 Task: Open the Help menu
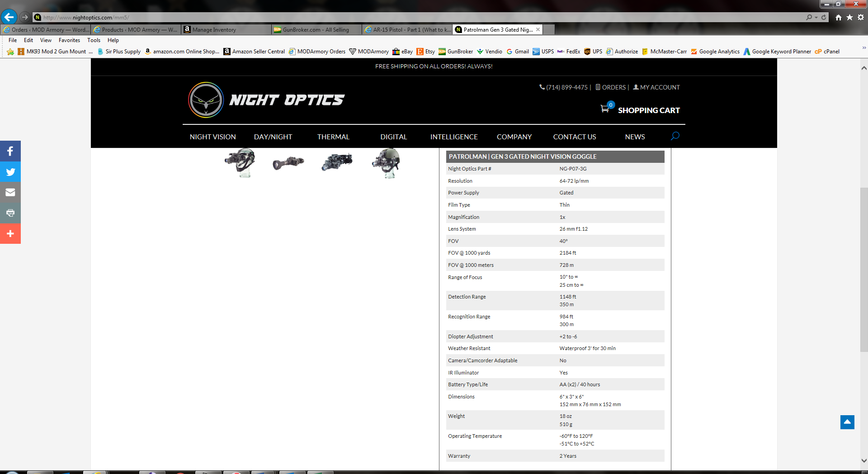click(x=113, y=40)
